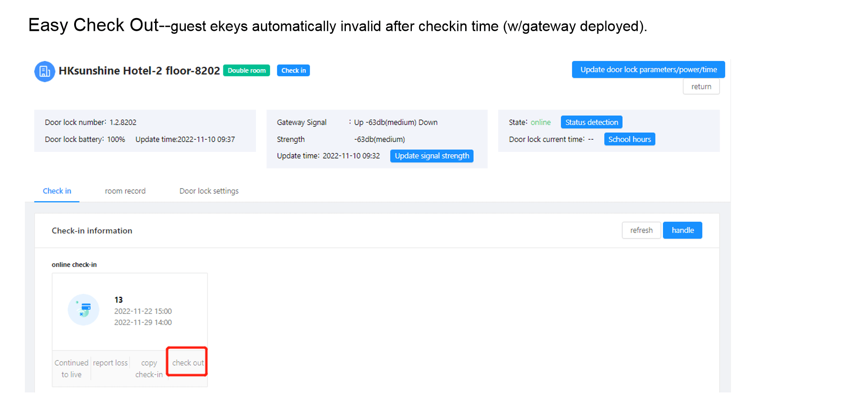Choose copy check-in on the guest card
Viewport: 868px width, 406px height.
pyautogui.click(x=149, y=368)
